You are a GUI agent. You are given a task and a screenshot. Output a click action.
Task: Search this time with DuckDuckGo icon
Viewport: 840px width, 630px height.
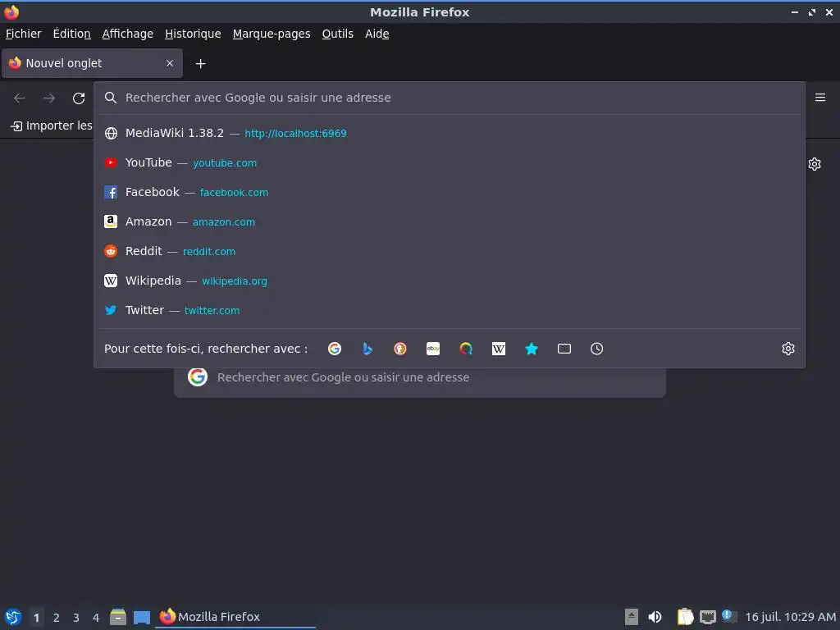point(400,349)
